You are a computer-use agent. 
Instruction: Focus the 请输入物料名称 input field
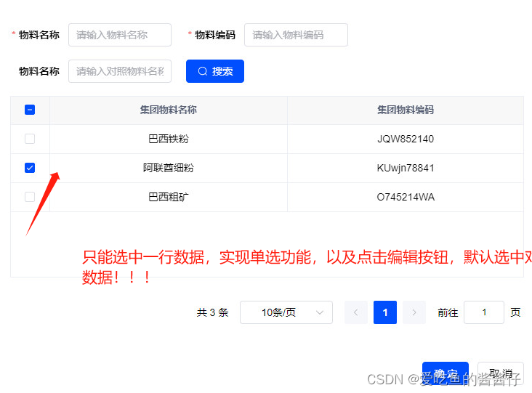click(x=120, y=35)
